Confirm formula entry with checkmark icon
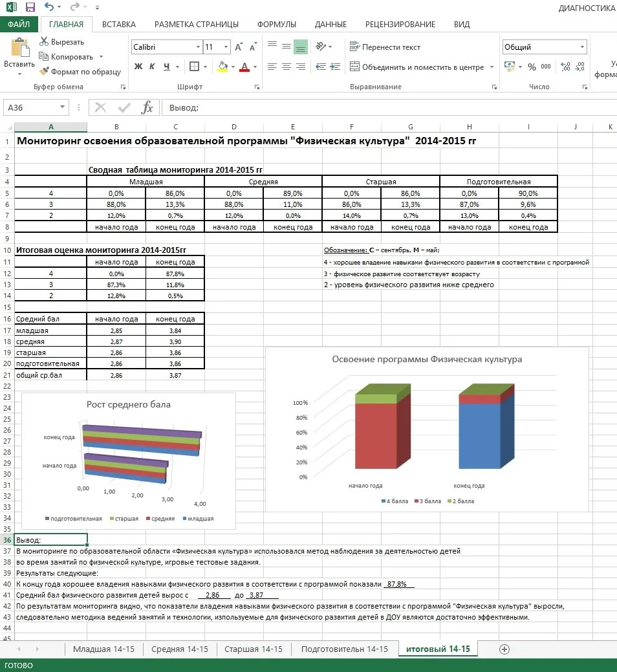Image resolution: width=617 pixels, height=672 pixels. coord(124,107)
